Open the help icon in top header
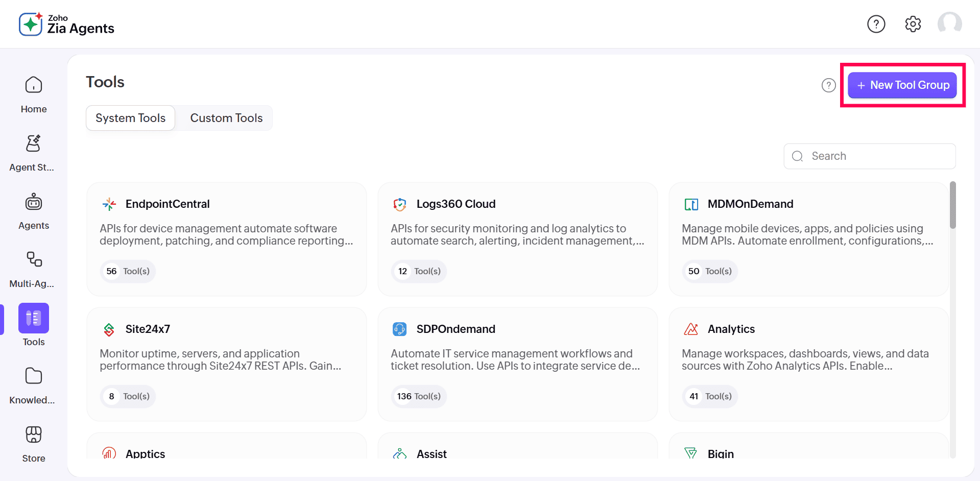This screenshot has height=481, width=980. [876, 24]
